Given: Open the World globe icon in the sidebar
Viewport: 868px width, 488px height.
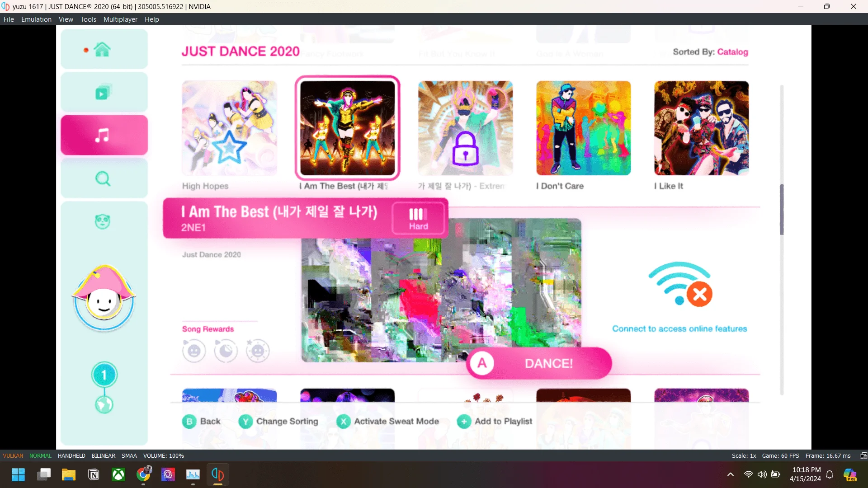Looking at the screenshot, I should (104, 404).
